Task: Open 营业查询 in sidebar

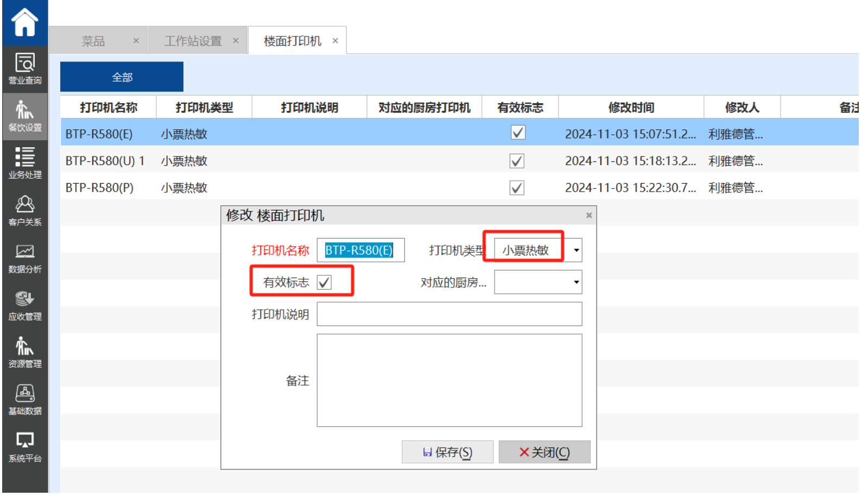Action: (25, 69)
